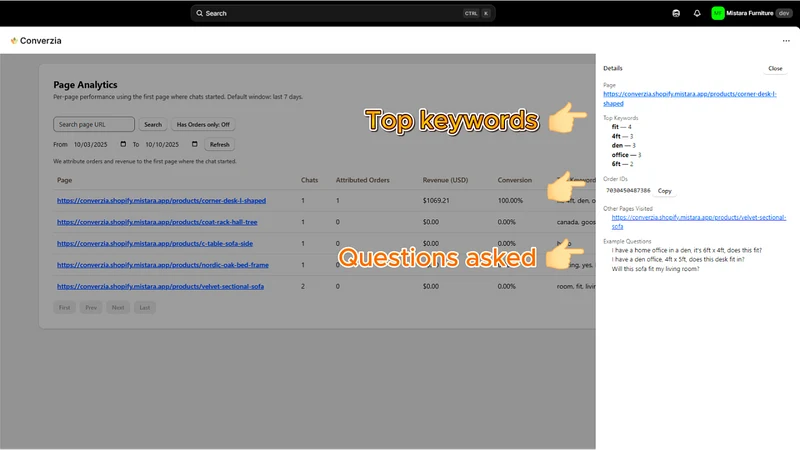The height and width of the screenshot is (450, 800).
Task: Click the Conversion column header
Action: pyautogui.click(x=514, y=180)
